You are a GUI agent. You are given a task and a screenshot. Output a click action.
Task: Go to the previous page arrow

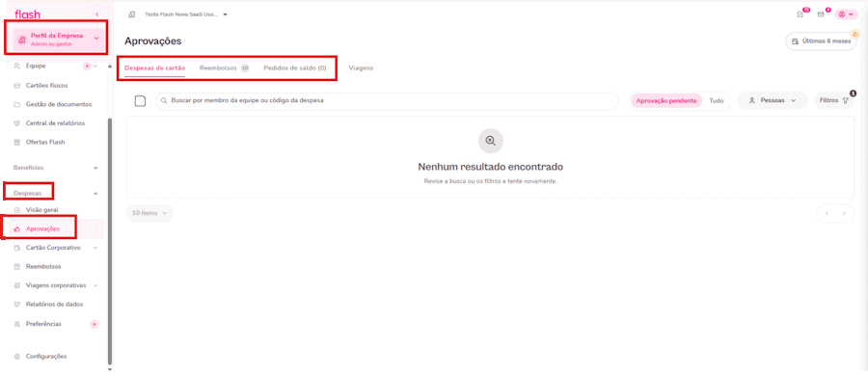click(x=827, y=213)
